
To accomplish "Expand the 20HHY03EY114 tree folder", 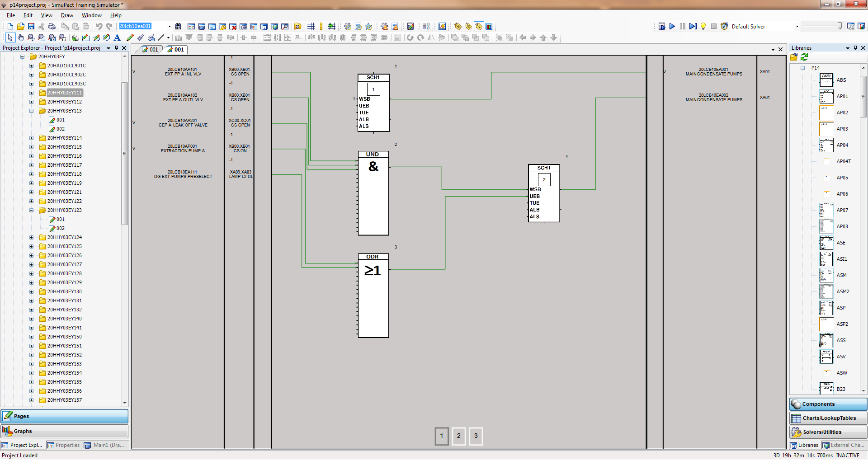I will tap(32, 138).
